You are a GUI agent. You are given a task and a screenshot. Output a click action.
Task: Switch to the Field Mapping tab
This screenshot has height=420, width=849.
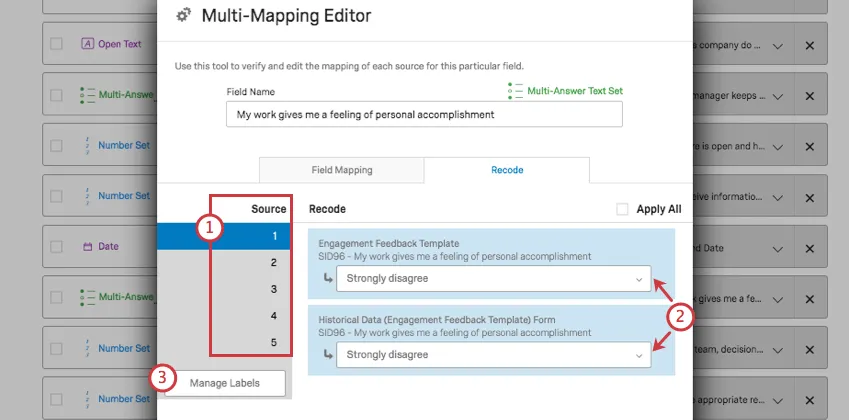click(x=341, y=170)
